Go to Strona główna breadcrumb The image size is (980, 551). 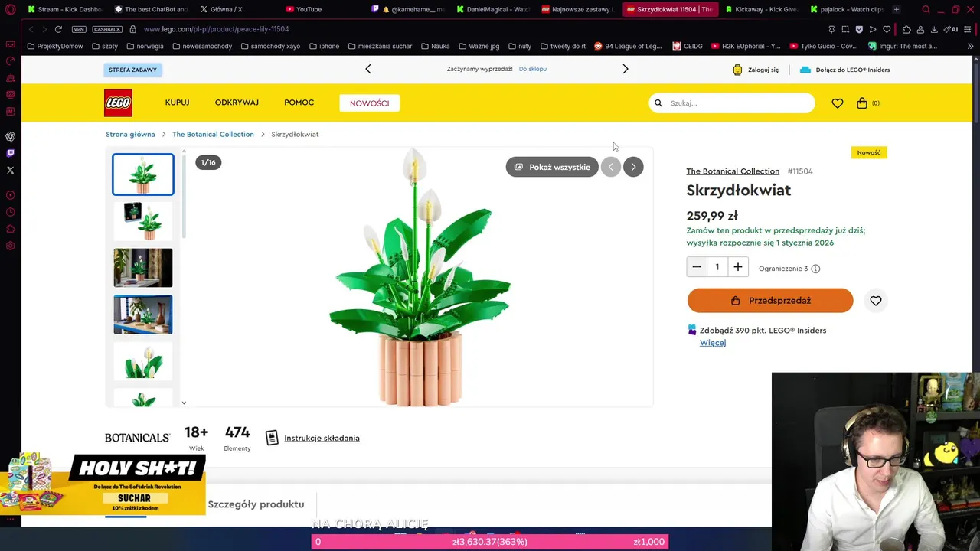pos(130,134)
